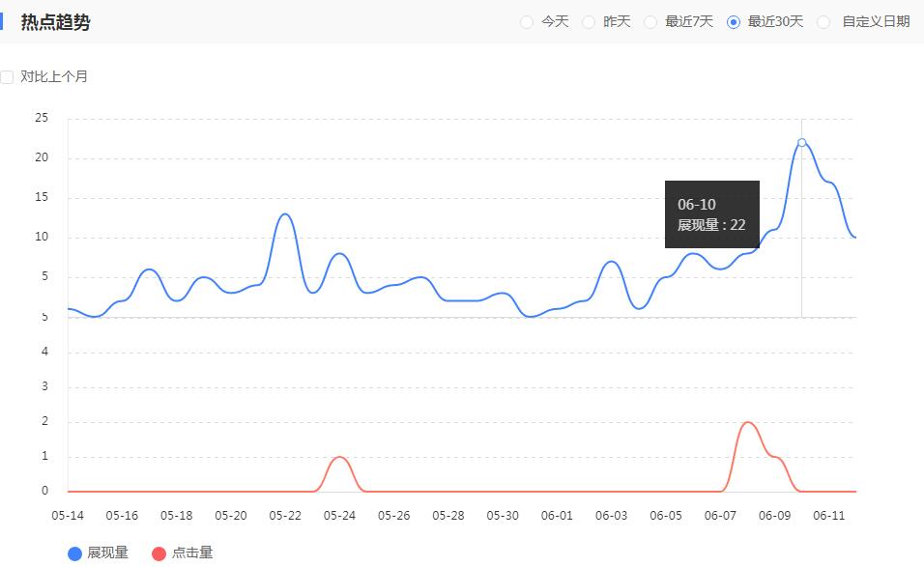Enable the 对比上个月 checkbox

point(7,77)
